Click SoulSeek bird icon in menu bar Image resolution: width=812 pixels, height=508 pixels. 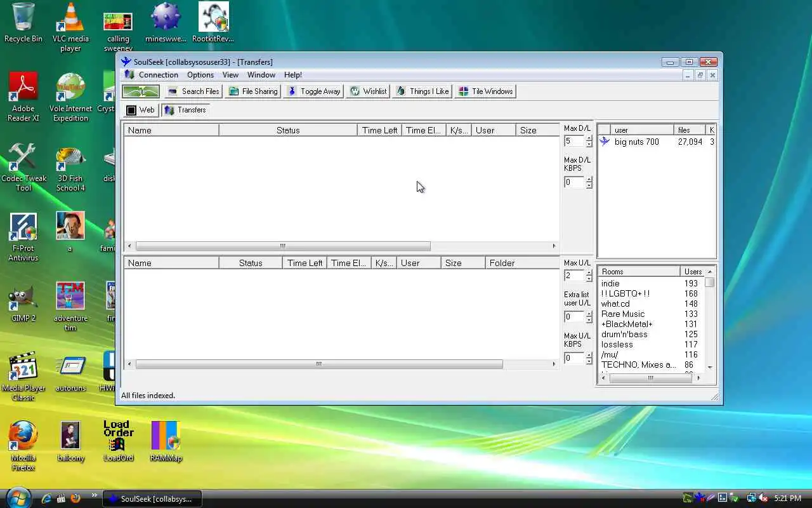(129, 75)
